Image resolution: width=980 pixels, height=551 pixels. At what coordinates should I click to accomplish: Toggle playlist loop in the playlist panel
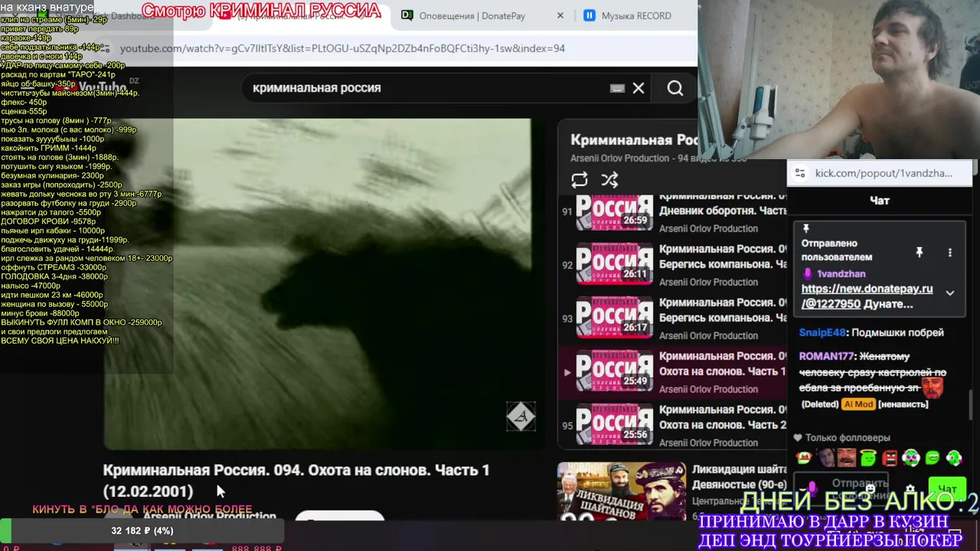[x=580, y=180]
